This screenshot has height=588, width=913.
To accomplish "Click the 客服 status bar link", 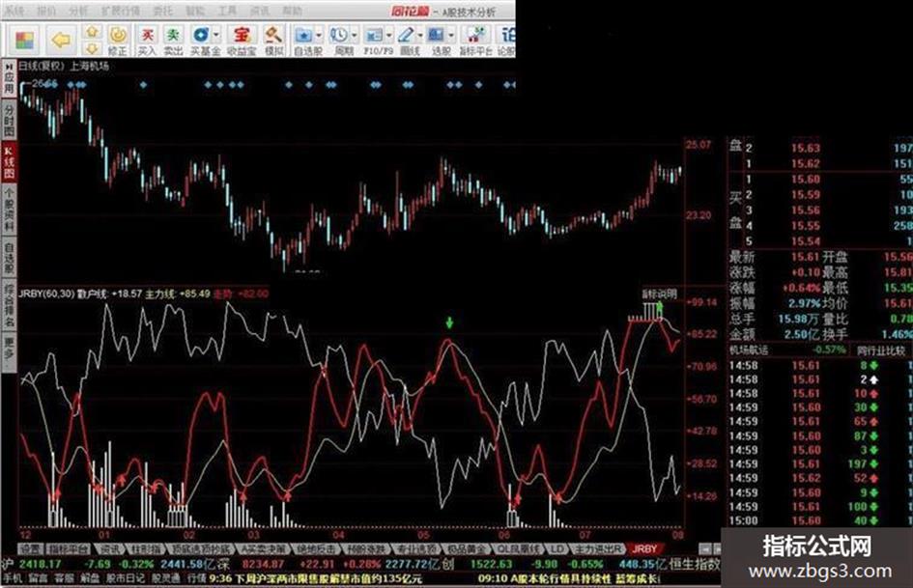I will [64, 578].
